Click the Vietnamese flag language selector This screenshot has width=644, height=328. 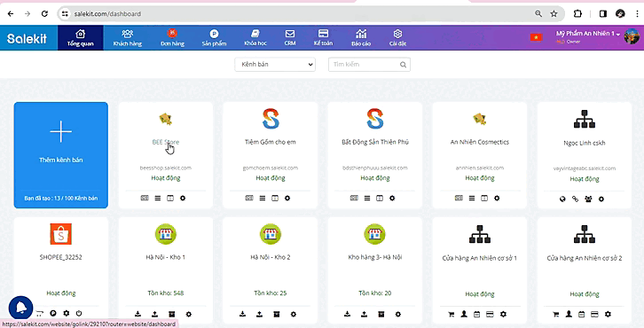coord(536,37)
